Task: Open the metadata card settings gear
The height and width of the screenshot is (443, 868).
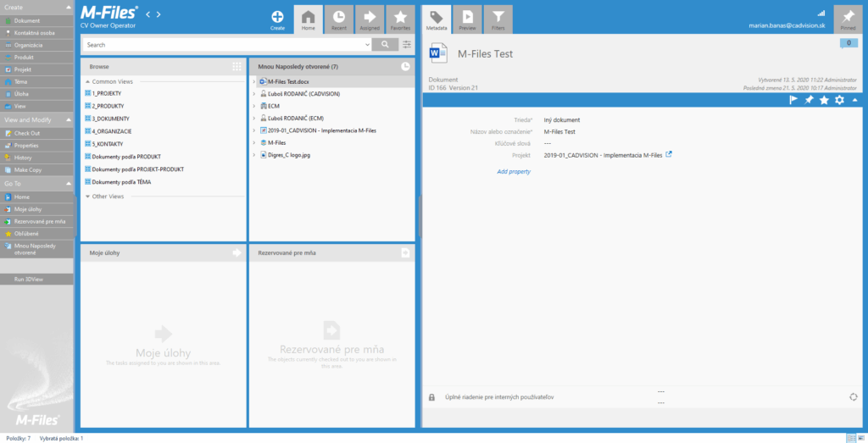Action: pos(839,100)
